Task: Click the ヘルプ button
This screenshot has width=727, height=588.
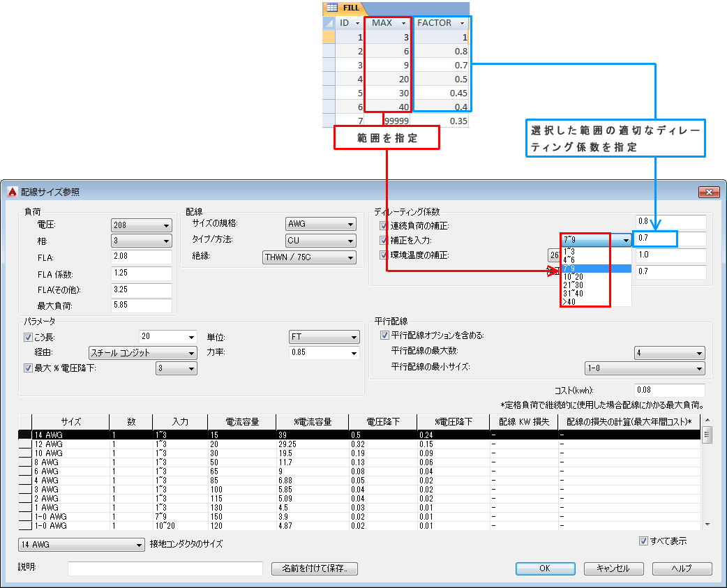Action: pos(682,568)
